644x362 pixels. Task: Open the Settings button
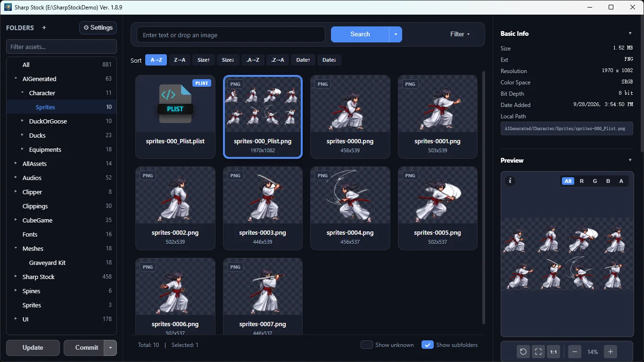click(x=98, y=28)
